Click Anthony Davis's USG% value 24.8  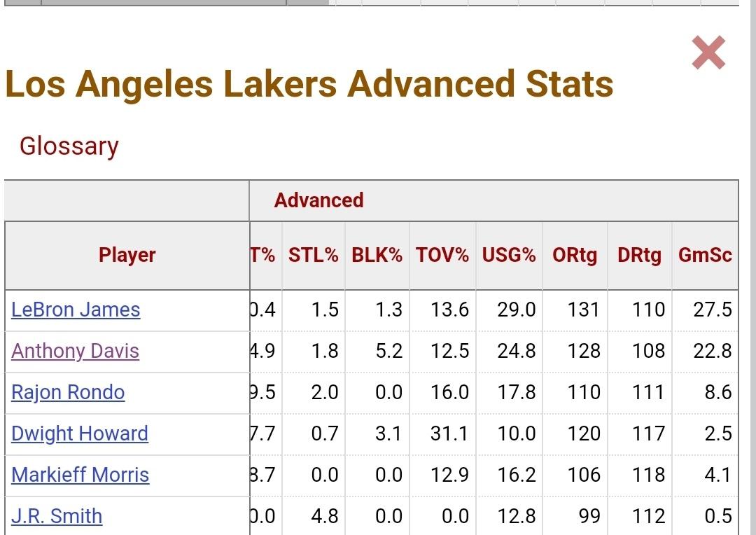pyautogui.click(x=517, y=351)
